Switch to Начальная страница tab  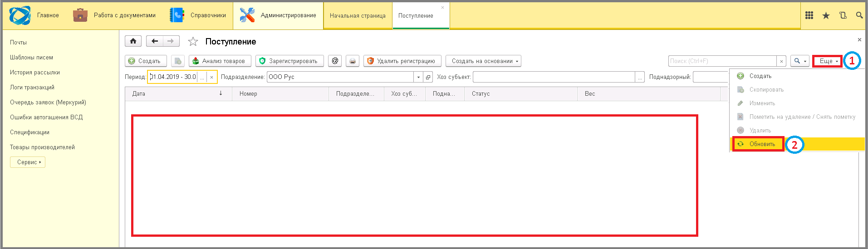pyautogui.click(x=358, y=16)
